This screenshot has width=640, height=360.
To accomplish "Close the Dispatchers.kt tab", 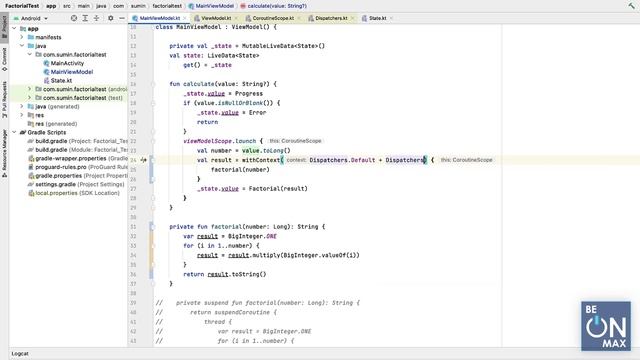I will pyautogui.click(x=352, y=18).
